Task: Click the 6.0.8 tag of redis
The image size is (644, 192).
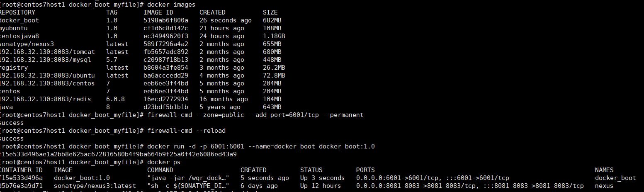Action: 115,99
